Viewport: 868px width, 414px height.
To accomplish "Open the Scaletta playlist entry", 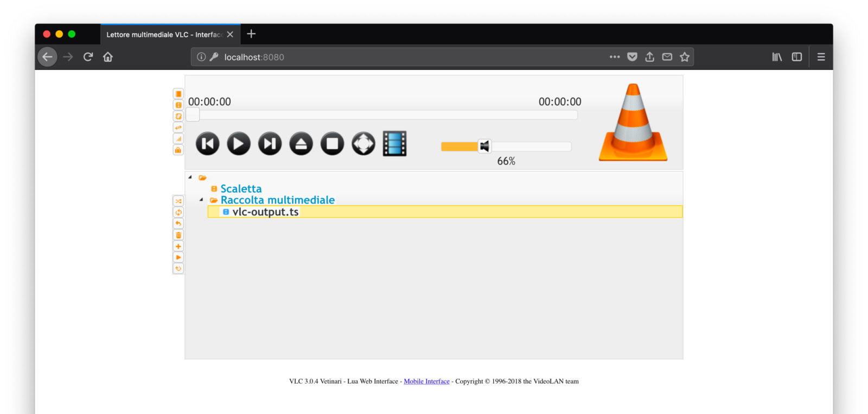I will (241, 189).
